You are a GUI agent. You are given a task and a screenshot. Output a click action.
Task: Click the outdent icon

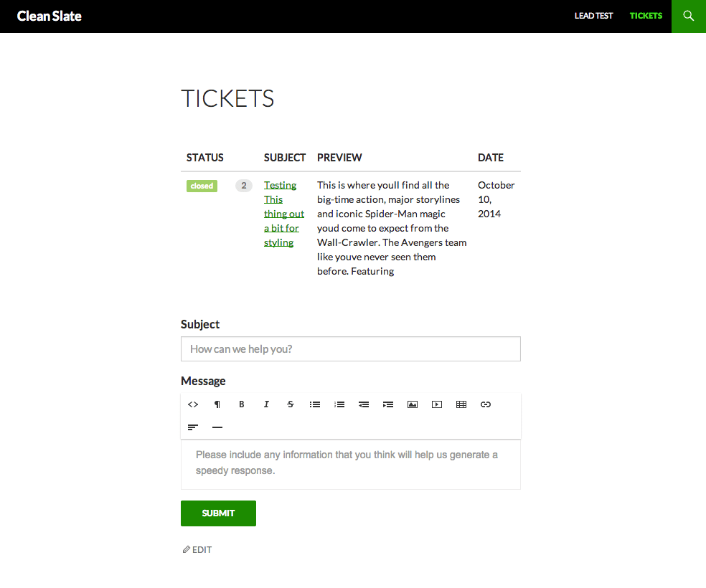(x=364, y=404)
